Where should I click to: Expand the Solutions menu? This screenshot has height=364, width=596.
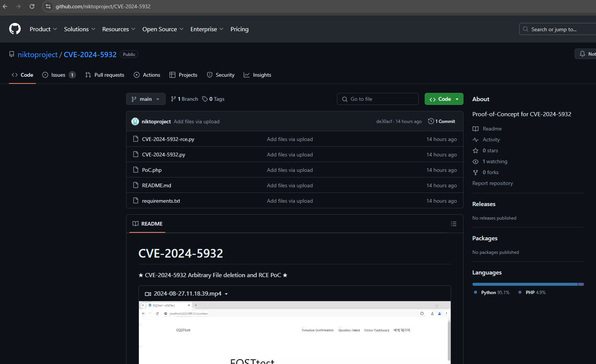click(80, 29)
